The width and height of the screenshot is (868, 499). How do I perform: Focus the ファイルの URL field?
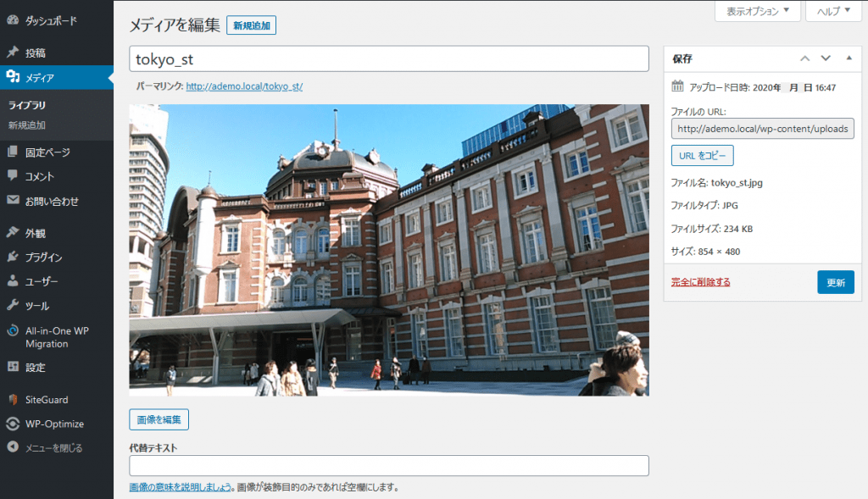[x=762, y=128]
